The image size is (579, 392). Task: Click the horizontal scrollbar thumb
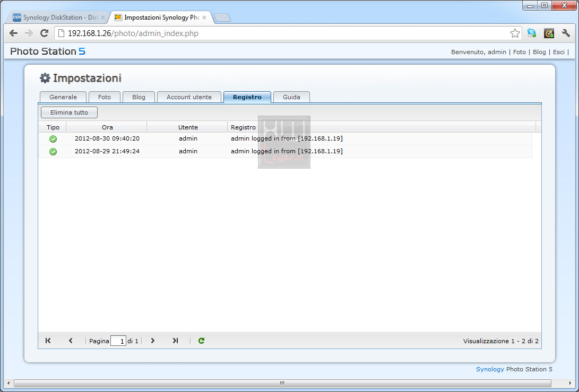pos(282,383)
